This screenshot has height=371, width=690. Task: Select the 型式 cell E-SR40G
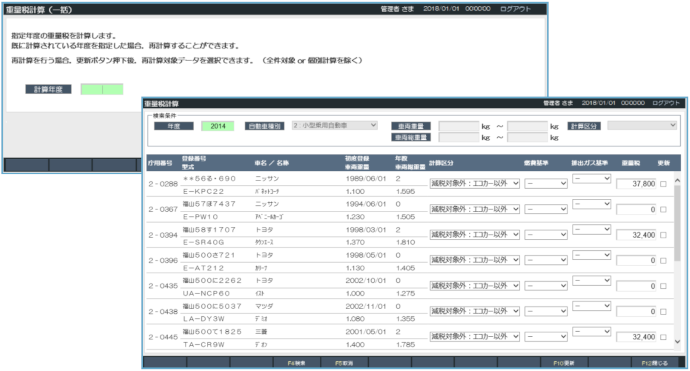[x=203, y=242]
